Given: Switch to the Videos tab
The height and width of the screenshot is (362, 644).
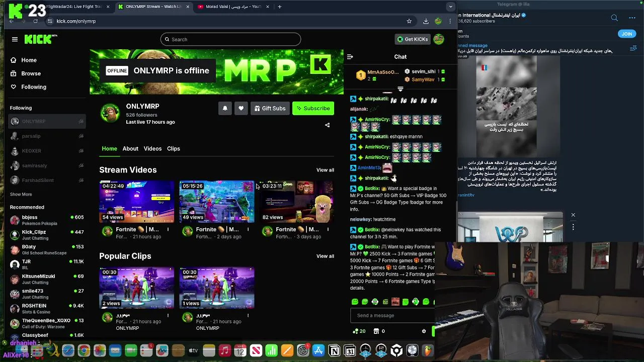Looking at the screenshot, I should 152,148.
